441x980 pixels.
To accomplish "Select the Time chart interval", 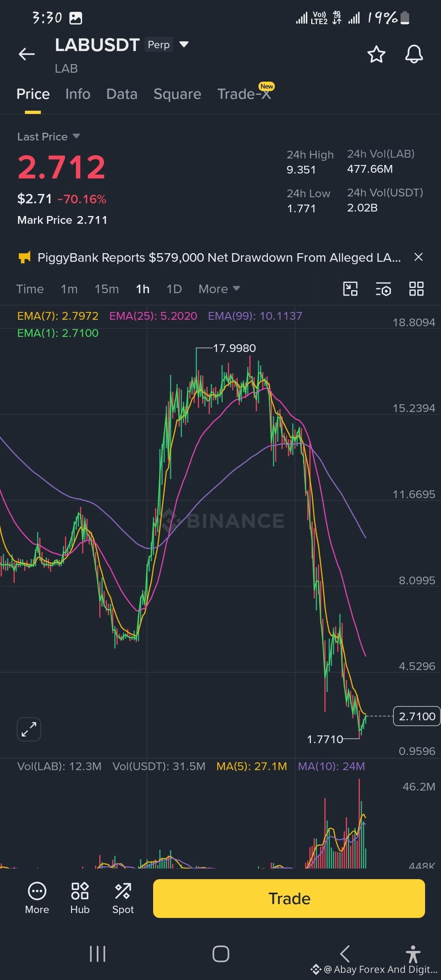I will pyautogui.click(x=30, y=289).
